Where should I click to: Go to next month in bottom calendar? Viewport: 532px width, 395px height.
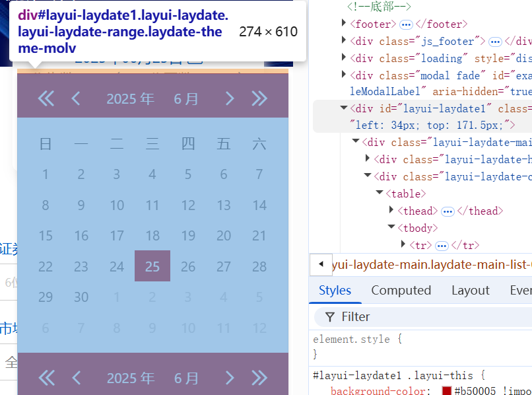230,378
